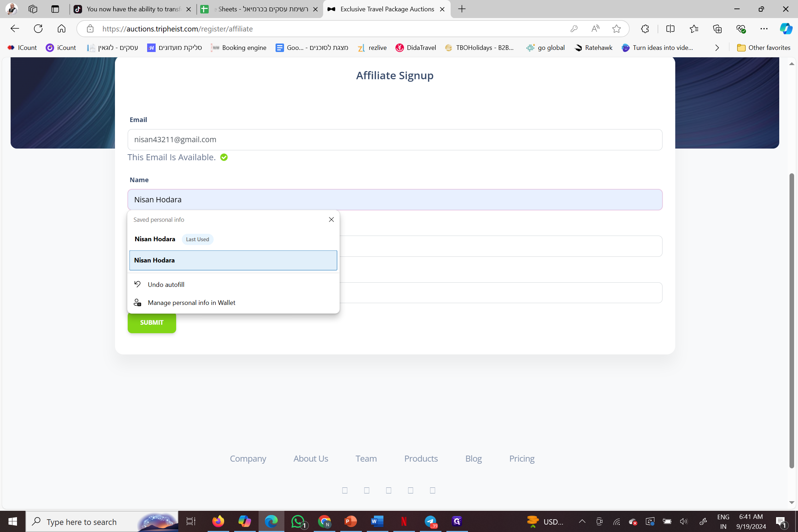
Task: Show hidden system tray icons
Action: [x=582, y=521]
